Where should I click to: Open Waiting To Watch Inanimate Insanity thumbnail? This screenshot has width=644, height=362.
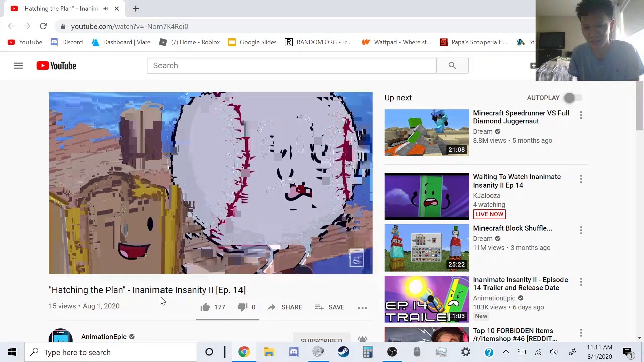[427, 197]
